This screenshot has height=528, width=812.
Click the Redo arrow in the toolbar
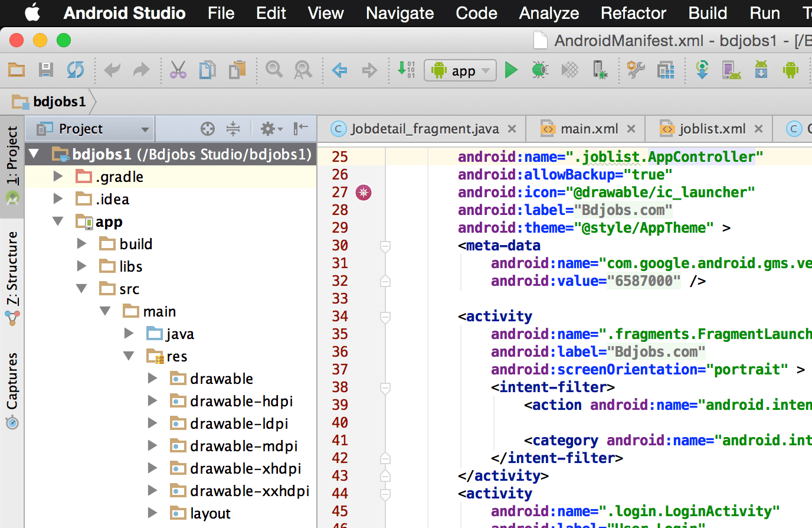(142, 70)
